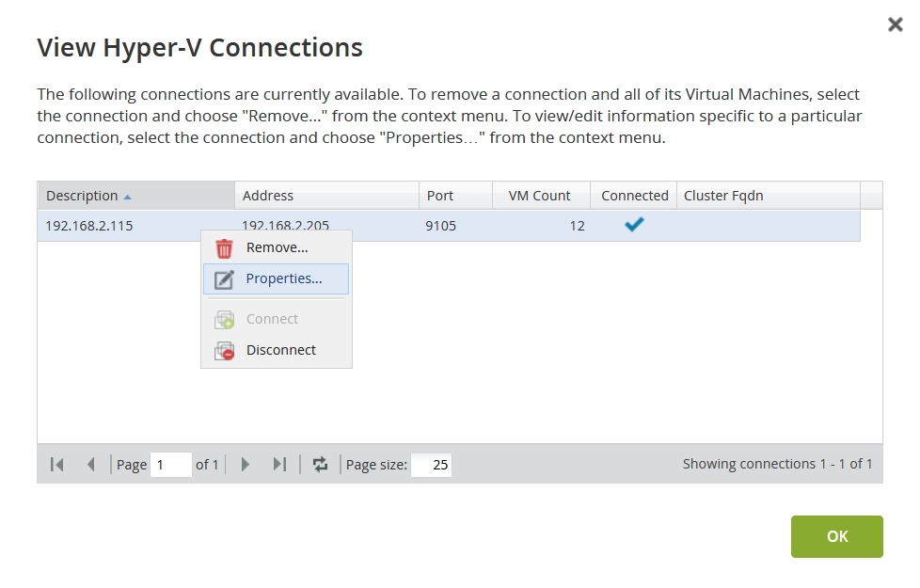
Task: Choose Remove... from the context menu
Action: pos(277,248)
